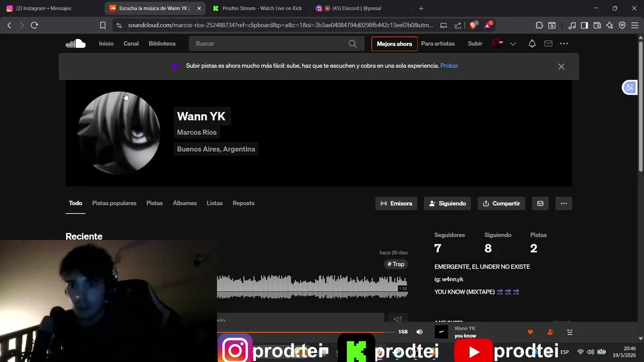Image resolution: width=644 pixels, height=362 pixels.
Task: Click the browser back arrow
Action: coord(9,25)
